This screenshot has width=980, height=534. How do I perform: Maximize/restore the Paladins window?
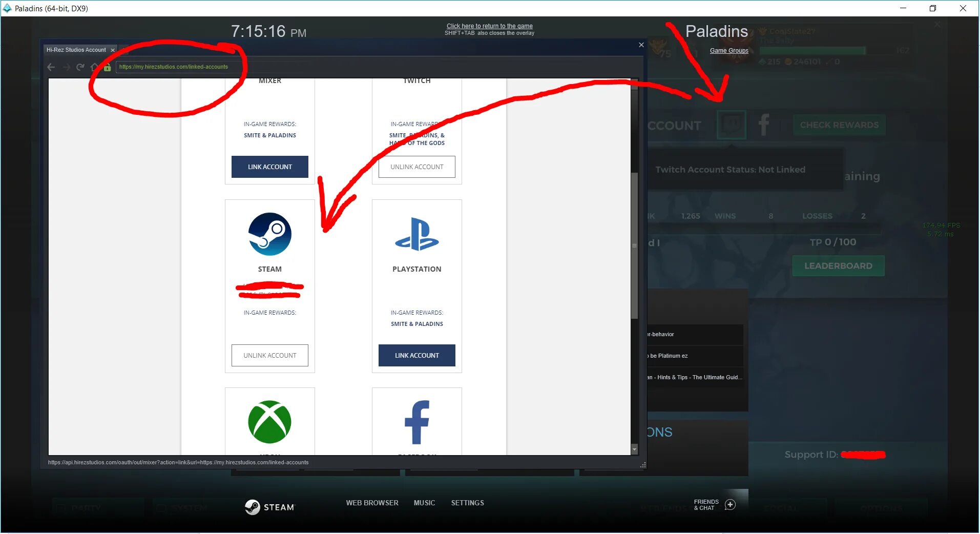click(933, 8)
